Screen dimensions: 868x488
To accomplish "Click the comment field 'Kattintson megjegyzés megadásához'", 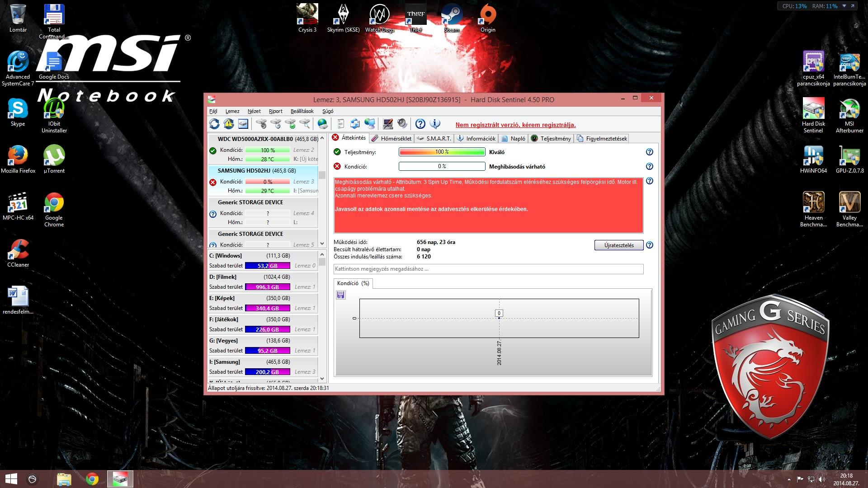I will click(x=488, y=269).
